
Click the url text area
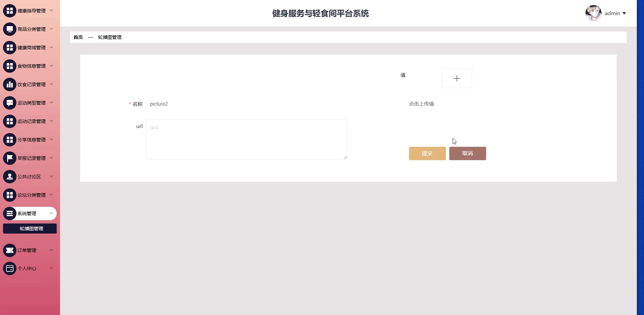247,139
